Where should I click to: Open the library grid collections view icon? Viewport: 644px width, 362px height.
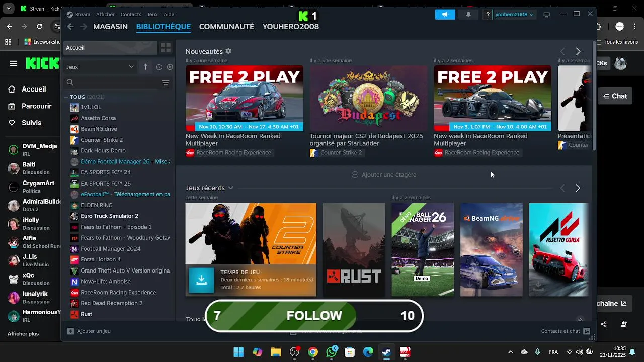[x=166, y=48]
